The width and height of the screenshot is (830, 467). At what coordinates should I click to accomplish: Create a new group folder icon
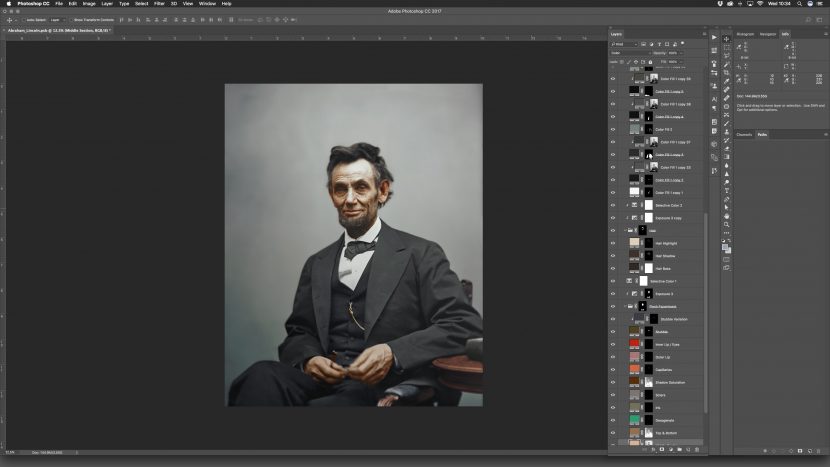coord(679,450)
